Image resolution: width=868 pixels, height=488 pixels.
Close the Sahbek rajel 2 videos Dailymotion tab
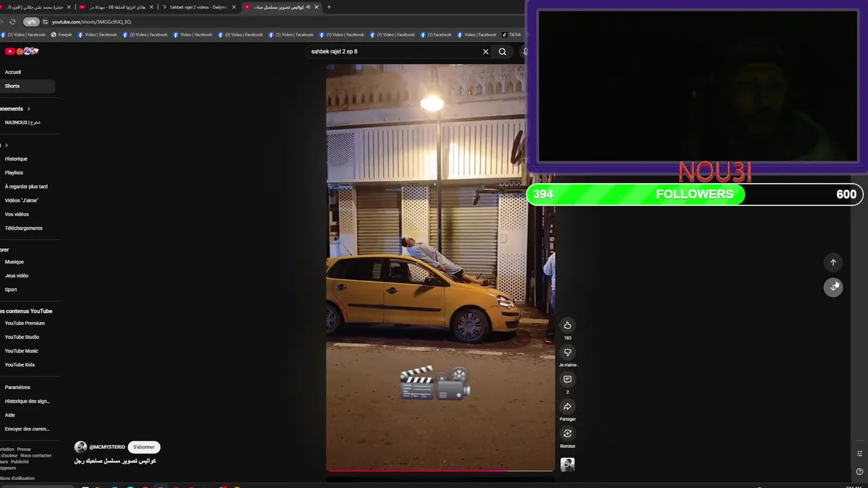coord(234,7)
